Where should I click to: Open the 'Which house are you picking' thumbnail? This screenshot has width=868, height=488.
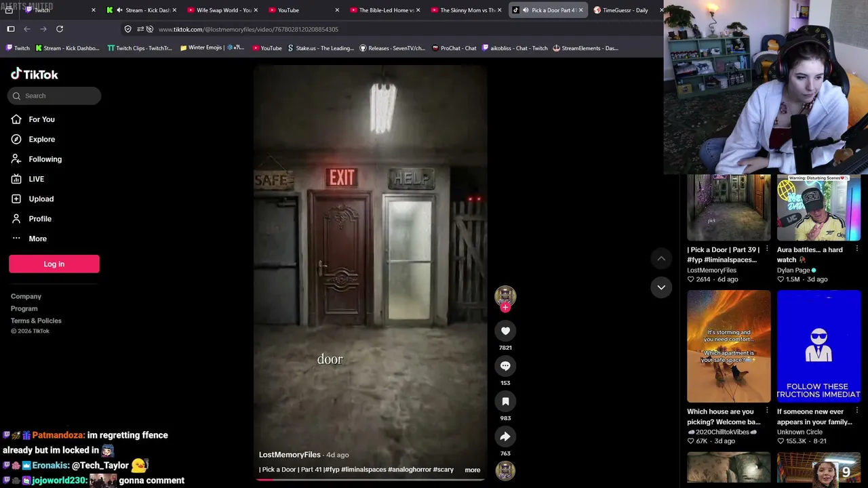[729, 346]
